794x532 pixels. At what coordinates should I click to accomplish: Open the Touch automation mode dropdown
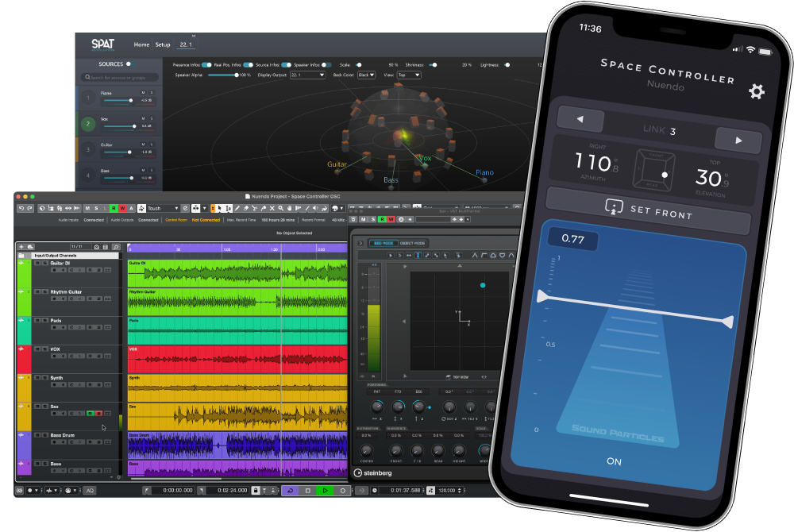coord(163,208)
